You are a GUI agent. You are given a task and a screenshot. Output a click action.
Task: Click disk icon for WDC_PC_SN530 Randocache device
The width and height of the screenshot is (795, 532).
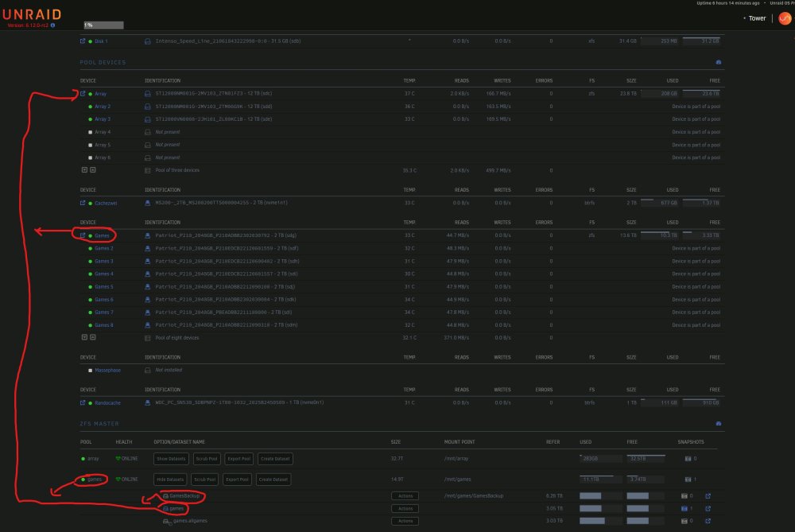148,402
